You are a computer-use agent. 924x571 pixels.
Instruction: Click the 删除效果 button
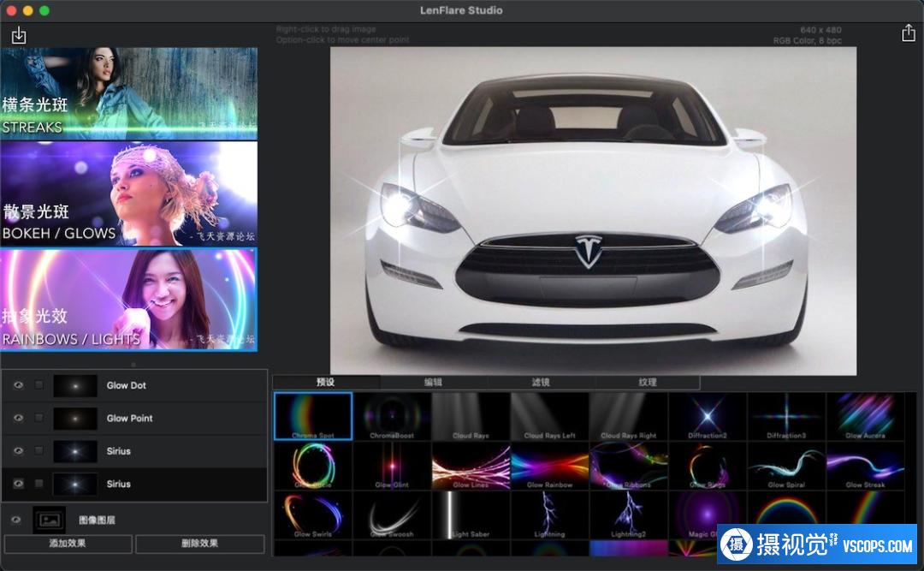tap(199, 544)
